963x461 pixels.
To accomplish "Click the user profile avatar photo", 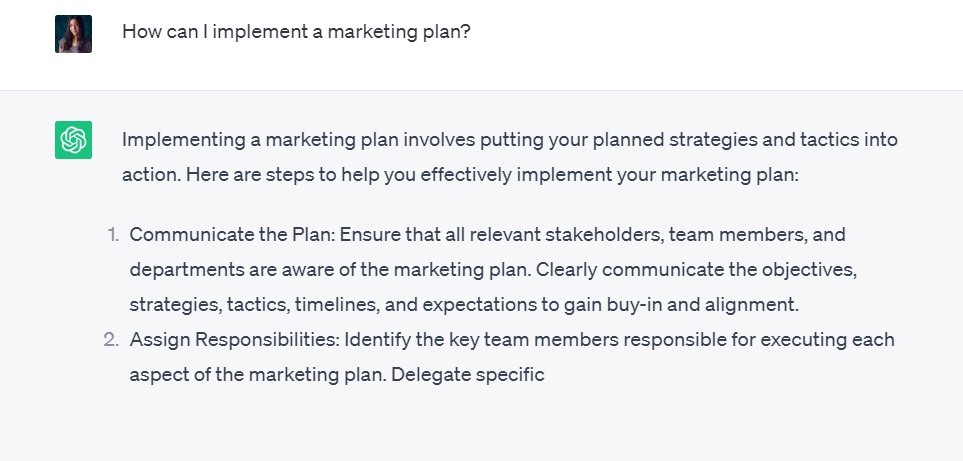I will tap(73, 34).
